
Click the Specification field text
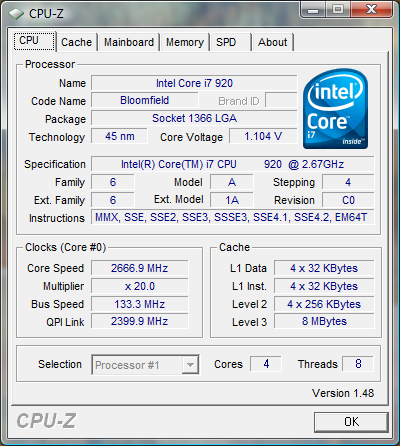(x=232, y=164)
